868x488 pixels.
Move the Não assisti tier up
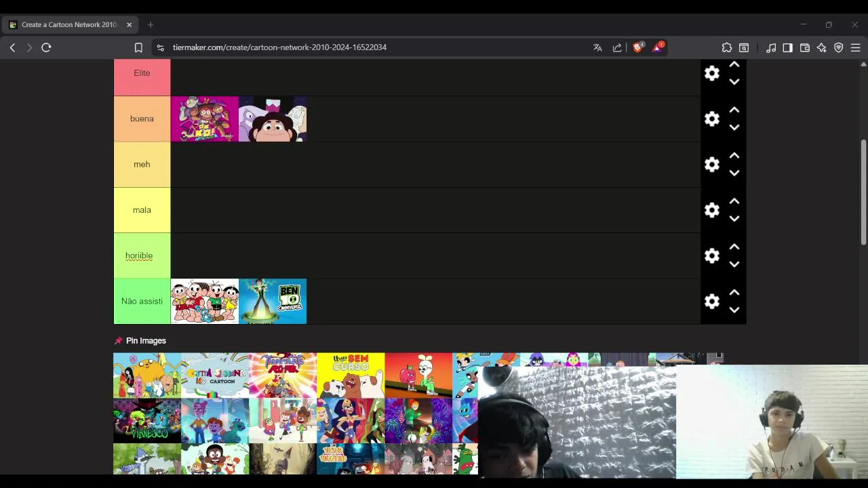point(734,293)
